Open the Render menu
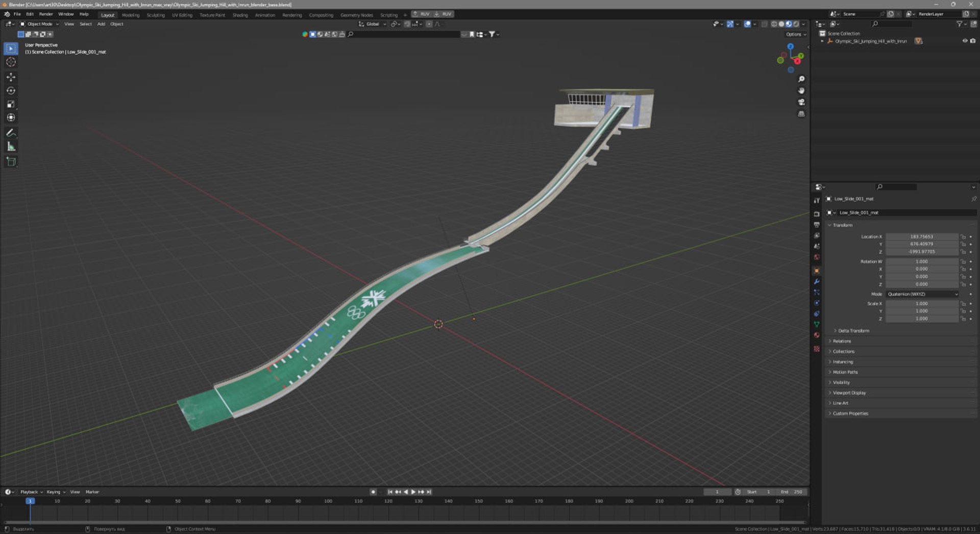980x534 pixels. coord(46,14)
